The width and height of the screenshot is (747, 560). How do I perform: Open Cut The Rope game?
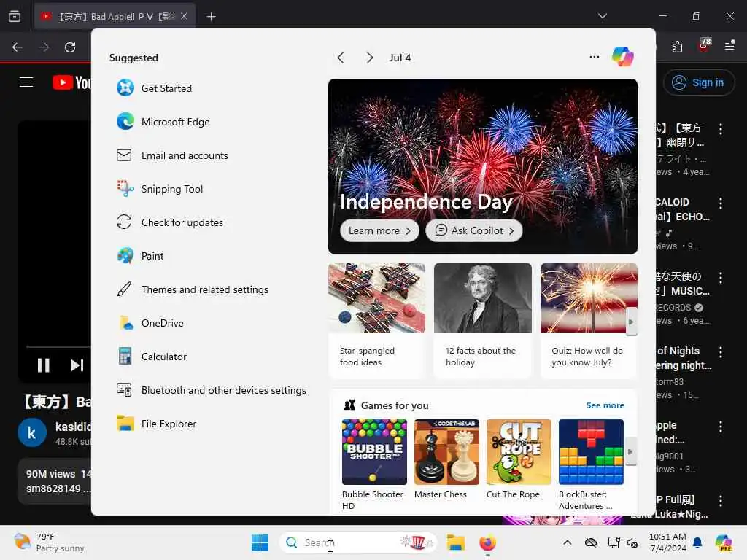519,460
